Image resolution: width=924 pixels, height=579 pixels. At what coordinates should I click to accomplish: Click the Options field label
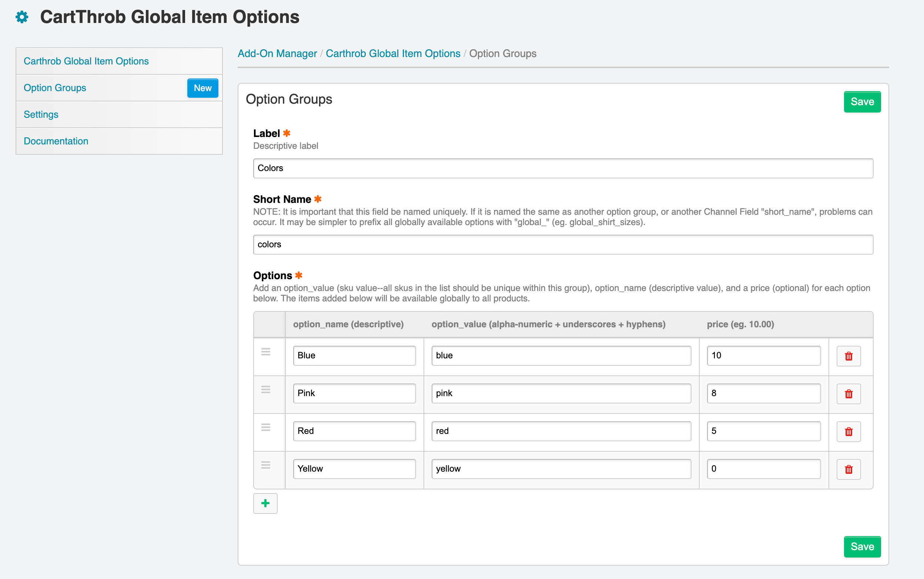click(272, 275)
